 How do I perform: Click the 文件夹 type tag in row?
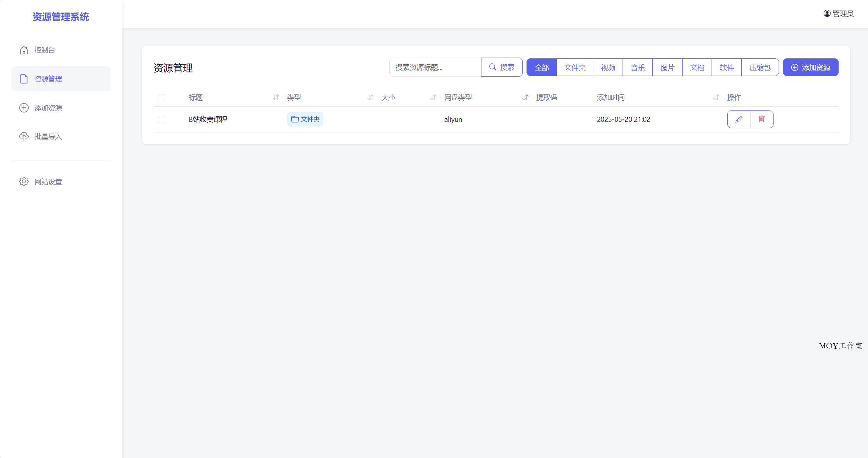tap(305, 119)
